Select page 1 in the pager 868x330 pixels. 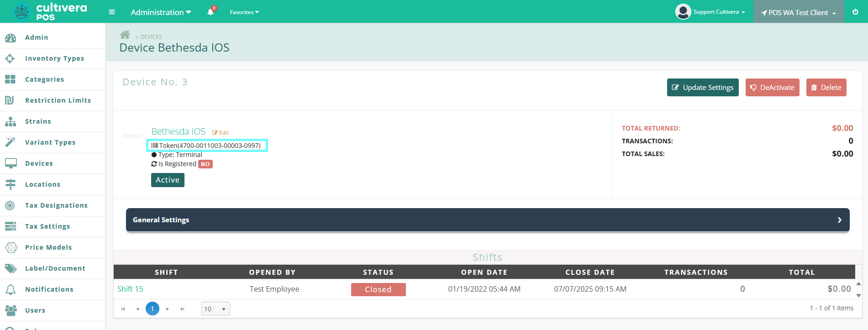click(x=153, y=309)
